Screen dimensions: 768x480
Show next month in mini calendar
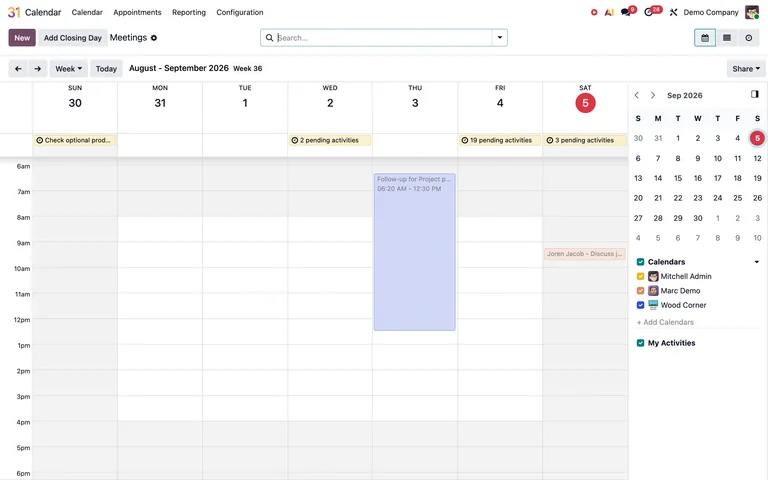653,95
